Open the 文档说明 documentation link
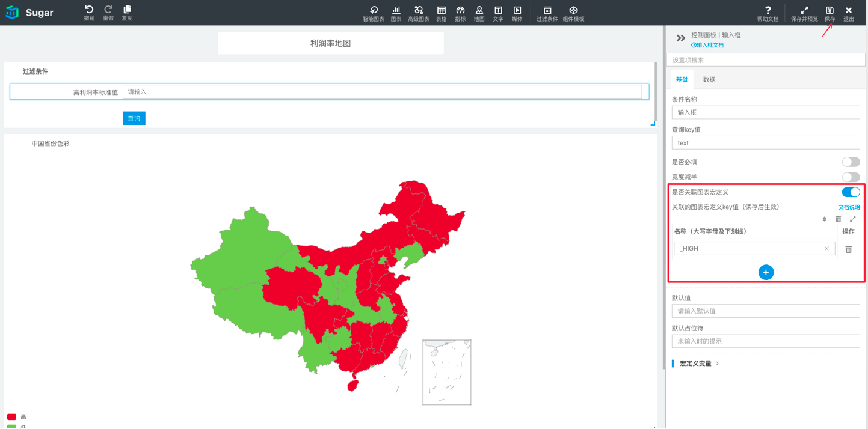Viewport: 868px width, 429px height. [849, 207]
